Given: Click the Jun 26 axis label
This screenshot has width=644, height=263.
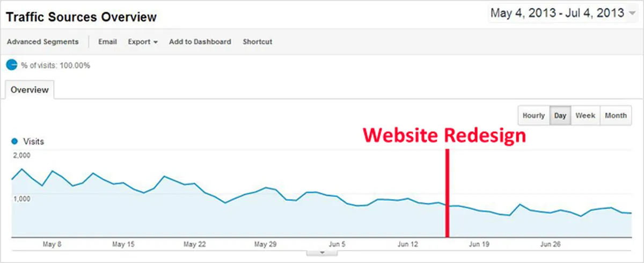Looking at the screenshot, I should [x=550, y=244].
